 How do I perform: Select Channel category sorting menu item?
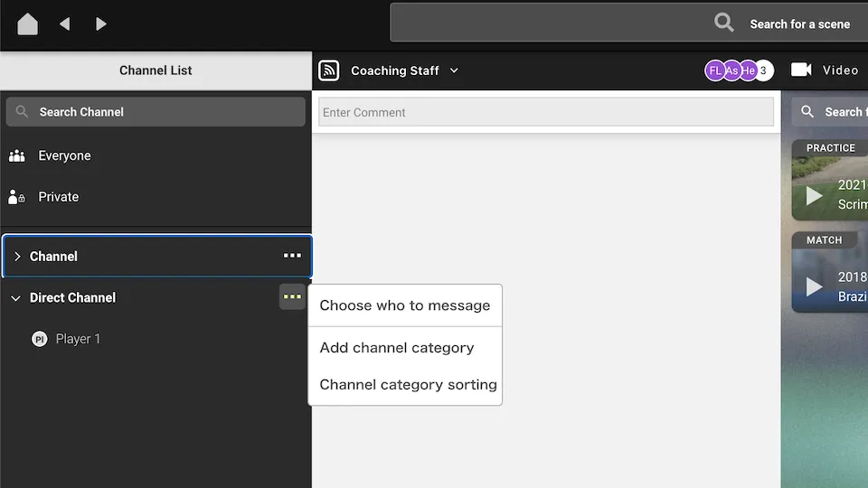[405, 385]
